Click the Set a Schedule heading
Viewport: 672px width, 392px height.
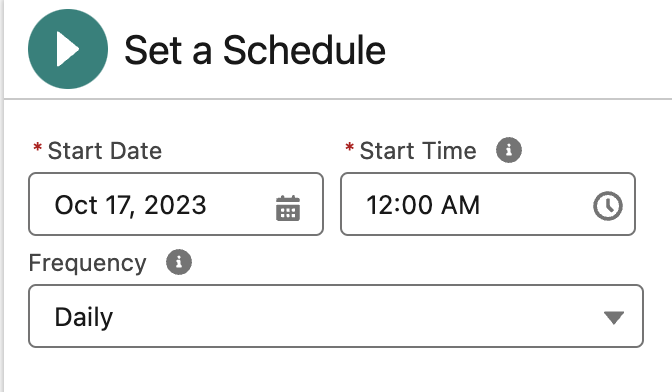click(x=255, y=50)
